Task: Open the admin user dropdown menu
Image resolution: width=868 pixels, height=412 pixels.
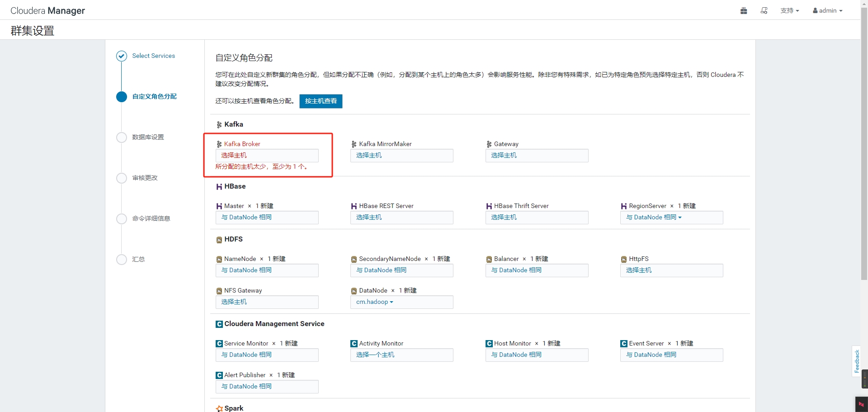Action: click(828, 10)
